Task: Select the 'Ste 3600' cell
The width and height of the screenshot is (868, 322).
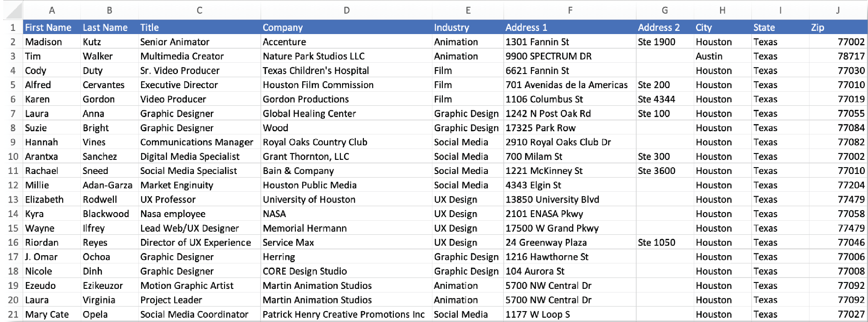Action: tap(665, 171)
